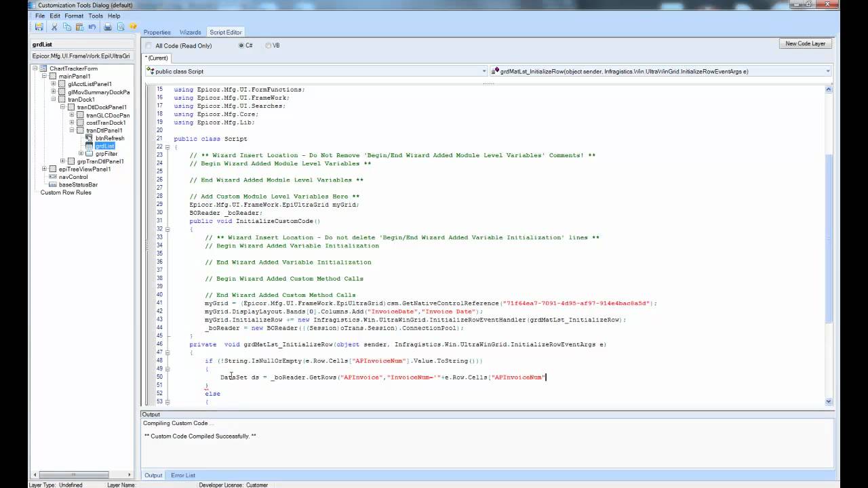Click the class icon beside public class Script
This screenshot has width=868, height=488.
(151, 71)
